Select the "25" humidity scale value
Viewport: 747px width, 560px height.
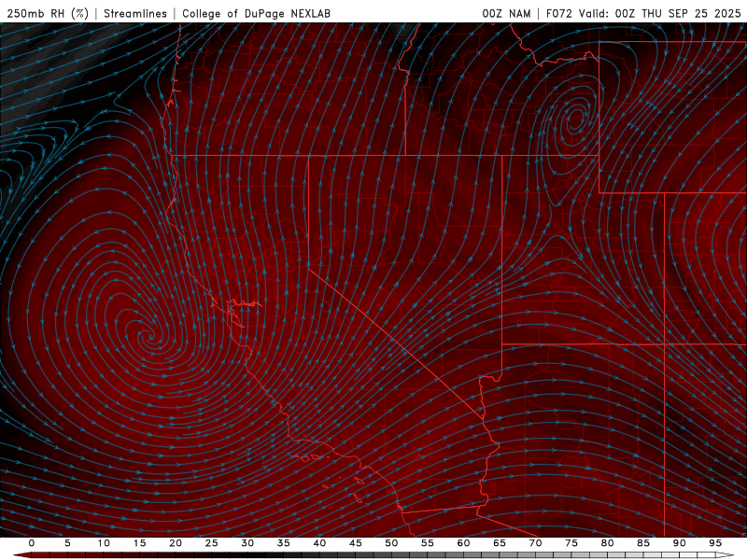(x=212, y=543)
